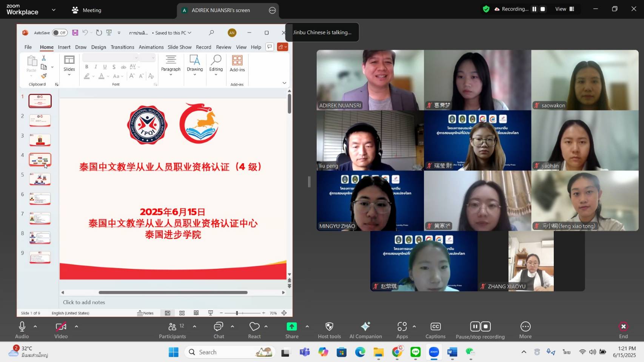
Task: Open the Zoom Chat panel
Action: pos(219,330)
